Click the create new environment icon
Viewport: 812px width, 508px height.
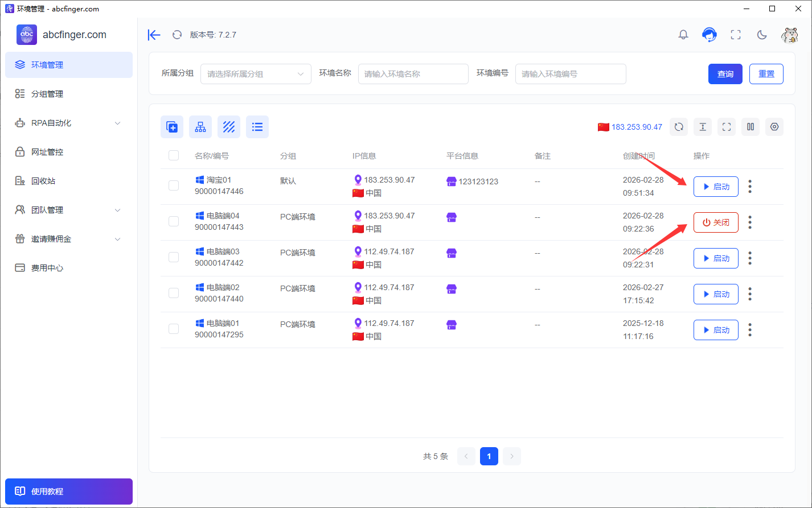[172, 127]
